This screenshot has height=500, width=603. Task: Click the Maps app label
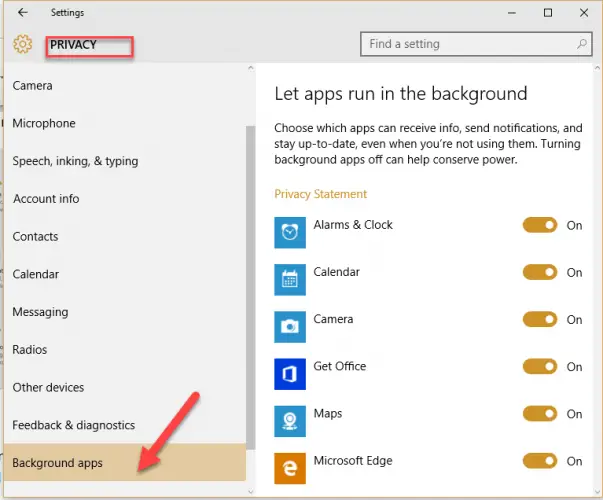(x=328, y=413)
